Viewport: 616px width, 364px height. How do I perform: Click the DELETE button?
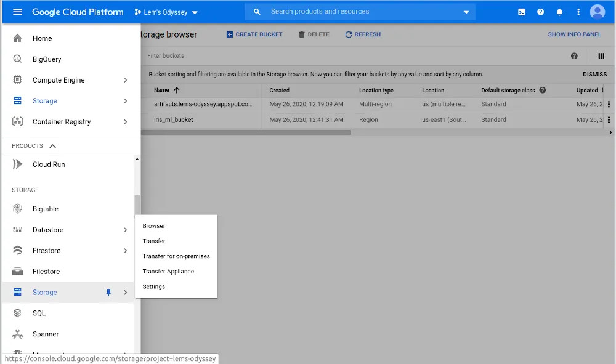(x=314, y=34)
